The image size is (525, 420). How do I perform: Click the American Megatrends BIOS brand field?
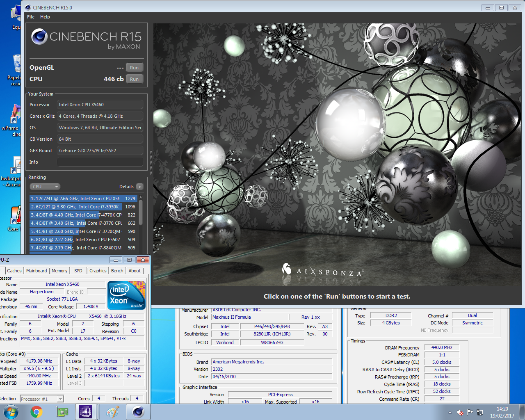point(272,362)
